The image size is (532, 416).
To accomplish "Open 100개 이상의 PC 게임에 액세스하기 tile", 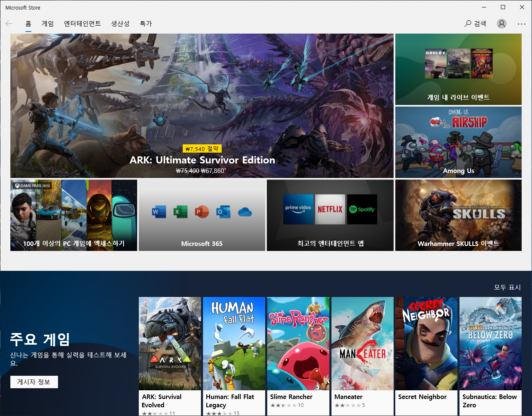I will pos(74,215).
